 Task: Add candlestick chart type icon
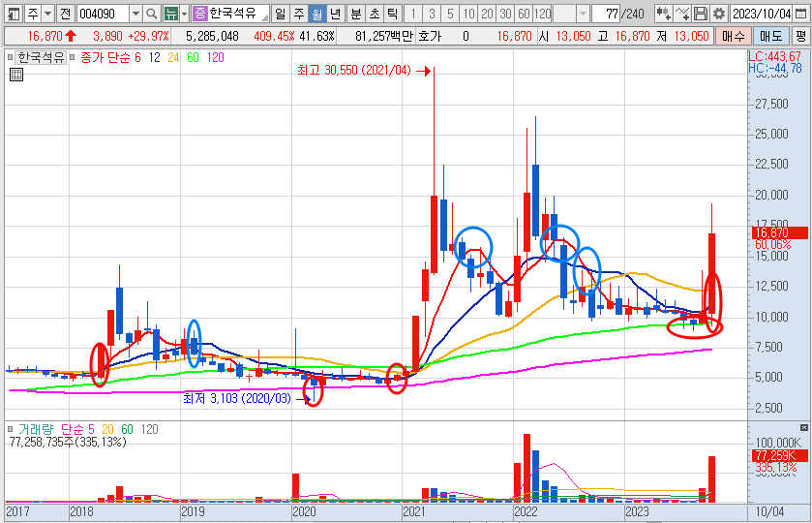click(663, 14)
